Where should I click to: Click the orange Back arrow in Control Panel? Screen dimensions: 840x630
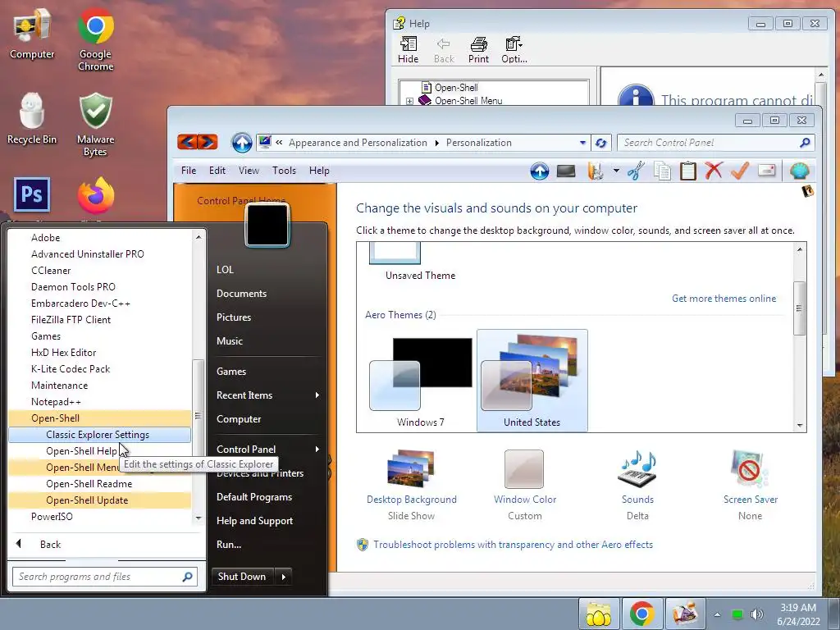[x=187, y=142]
